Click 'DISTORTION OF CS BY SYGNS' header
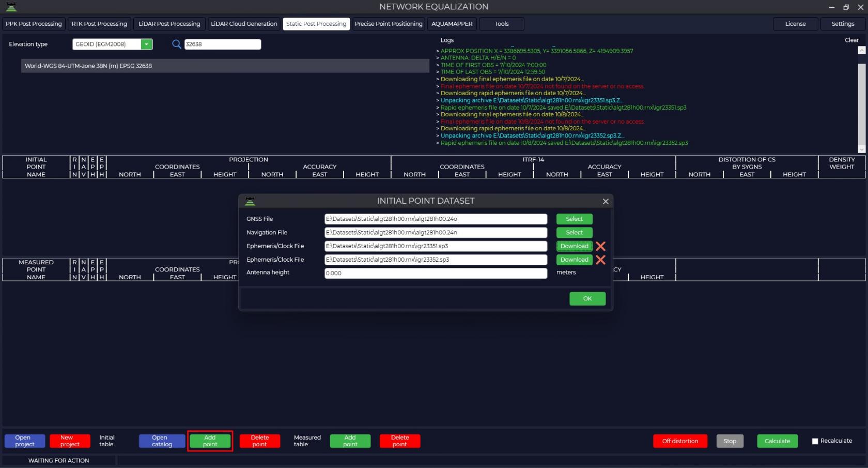The height and width of the screenshot is (468, 868). coord(747,163)
